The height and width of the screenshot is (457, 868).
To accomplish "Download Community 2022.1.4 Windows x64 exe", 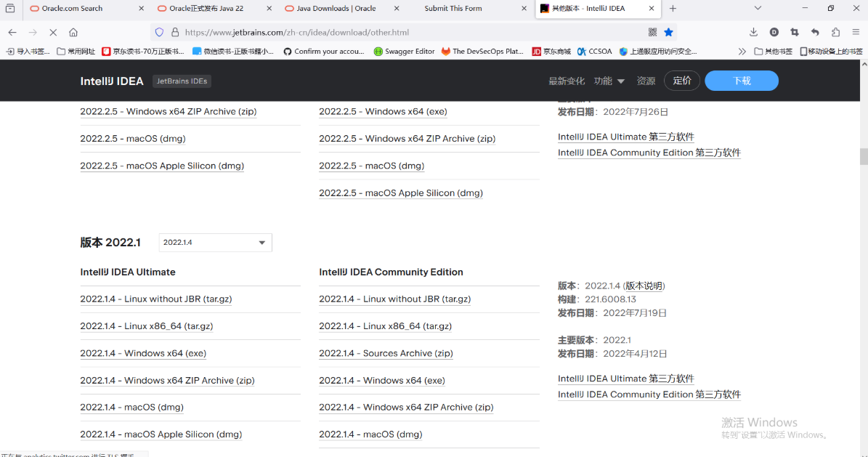I will click(382, 381).
